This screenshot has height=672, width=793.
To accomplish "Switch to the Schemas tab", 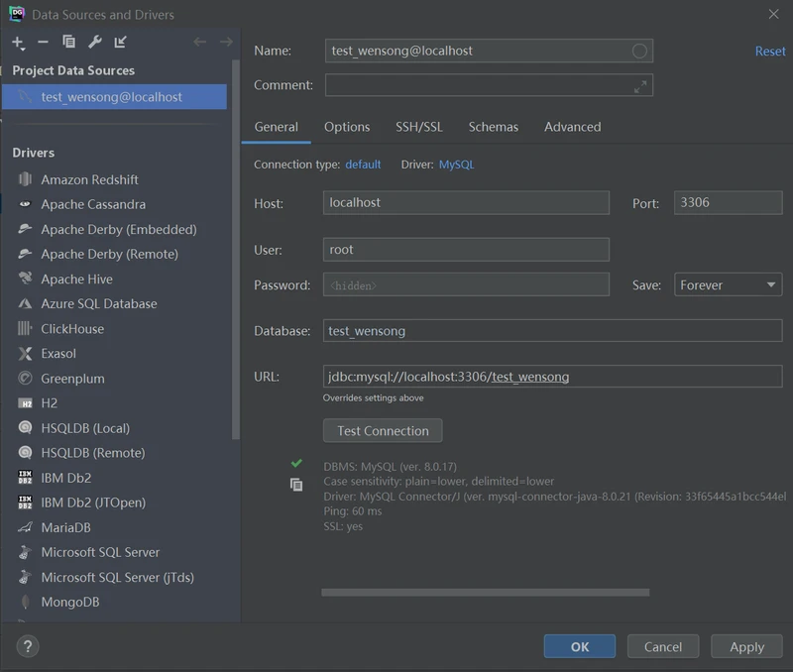I will click(x=493, y=127).
